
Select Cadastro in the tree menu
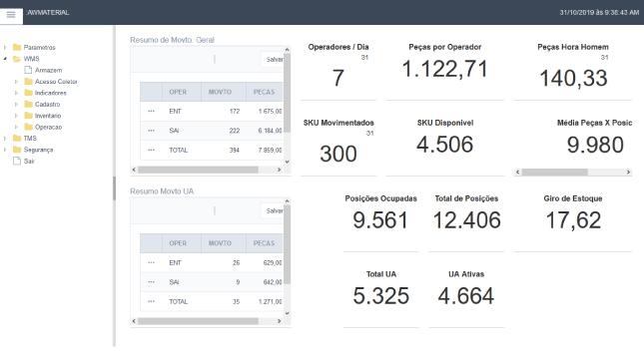[x=47, y=105]
